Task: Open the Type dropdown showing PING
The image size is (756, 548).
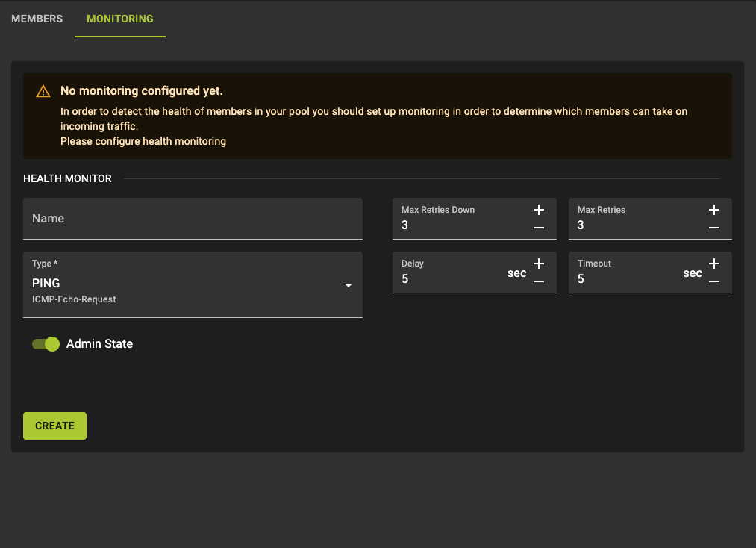Action: point(193,284)
